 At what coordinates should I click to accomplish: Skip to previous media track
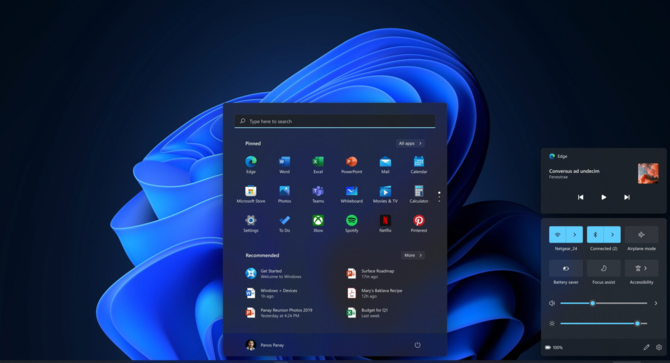[x=580, y=197]
